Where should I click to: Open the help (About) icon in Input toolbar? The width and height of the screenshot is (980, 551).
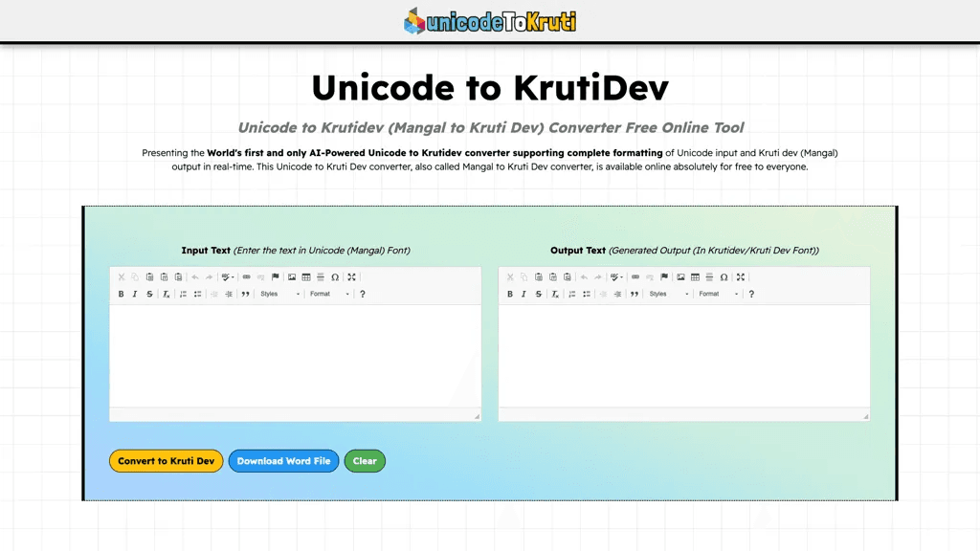pyautogui.click(x=363, y=294)
